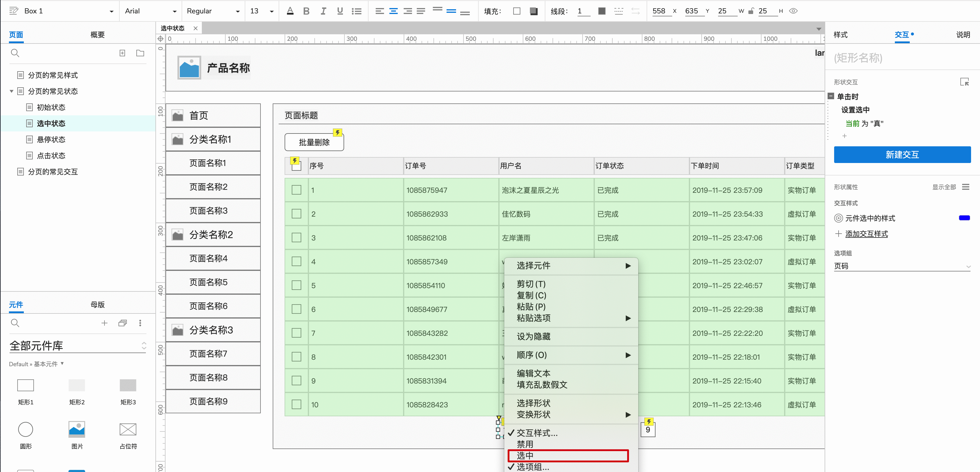Check the checkbox for order 1085862933
Viewport: 980px width, 472px height.
297,214
